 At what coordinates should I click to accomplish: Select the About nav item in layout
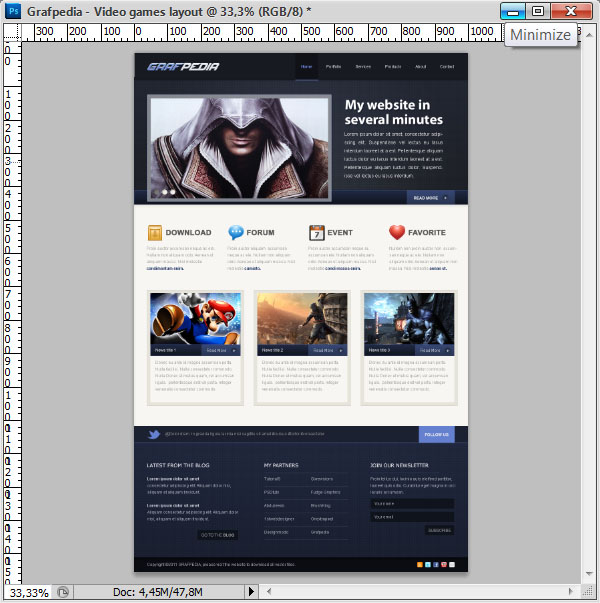pyautogui.click(x=420, y=67)
